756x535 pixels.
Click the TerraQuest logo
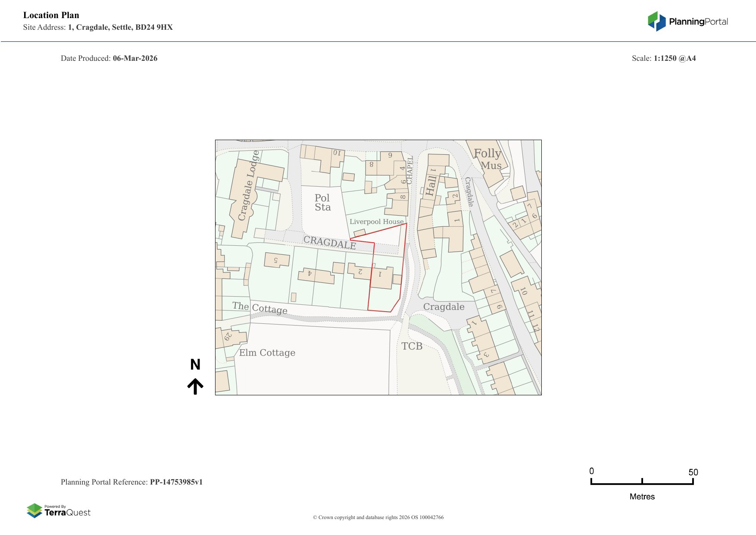[x=59, y=511]
